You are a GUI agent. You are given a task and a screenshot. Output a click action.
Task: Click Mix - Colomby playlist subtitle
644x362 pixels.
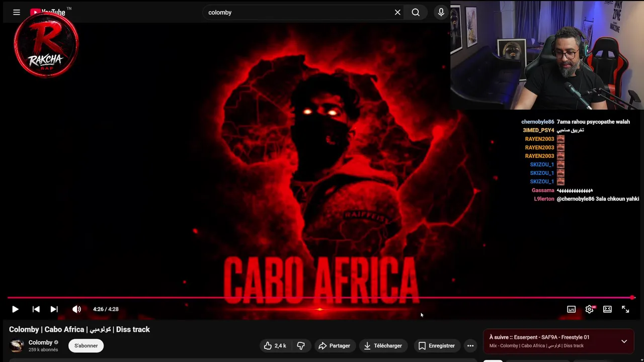(x=536, y=346)
